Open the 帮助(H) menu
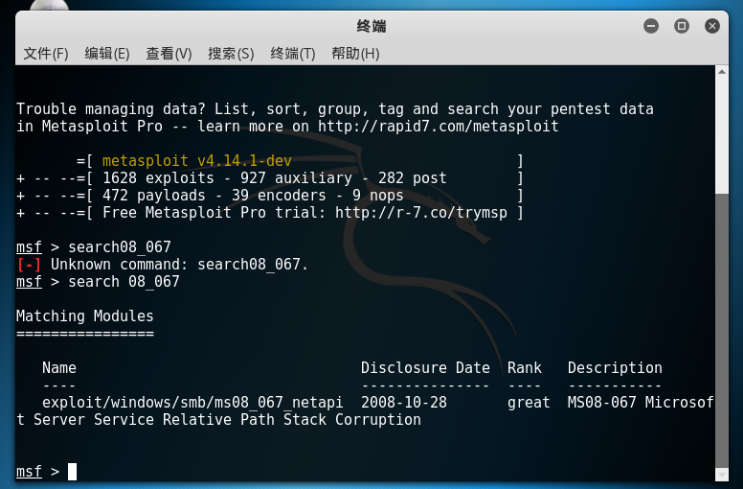 tap(355, 54)
